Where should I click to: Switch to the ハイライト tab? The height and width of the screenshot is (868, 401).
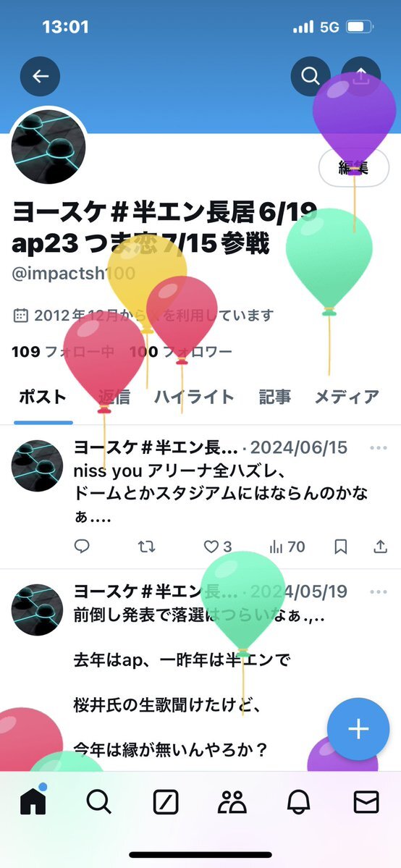pyautogui.click(x=194, y=397)
